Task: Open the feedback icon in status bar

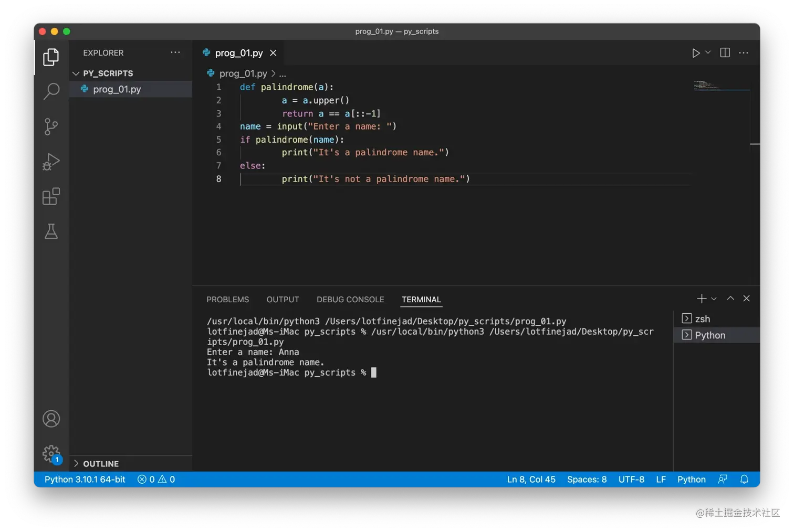Action: [x=723, y=480]
